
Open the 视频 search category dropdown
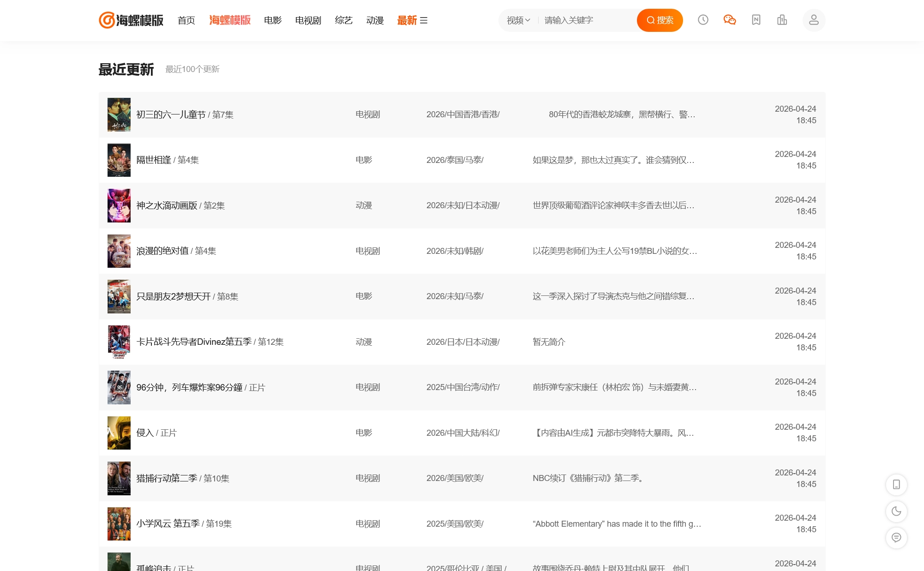(x=515, y=20)
